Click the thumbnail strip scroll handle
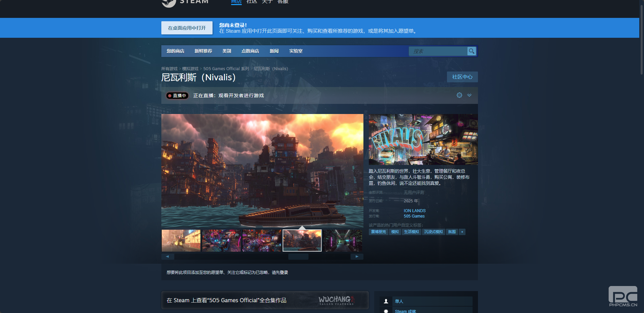644x313 pixels. pyautogui.click(x=298, y=257)
